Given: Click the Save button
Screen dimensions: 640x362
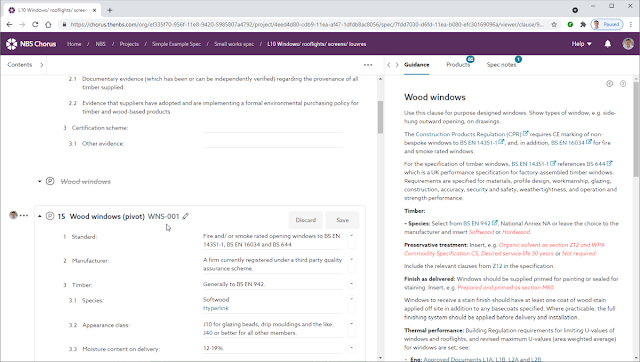Looking at the screenshot, I should click(x=342, y=220).
